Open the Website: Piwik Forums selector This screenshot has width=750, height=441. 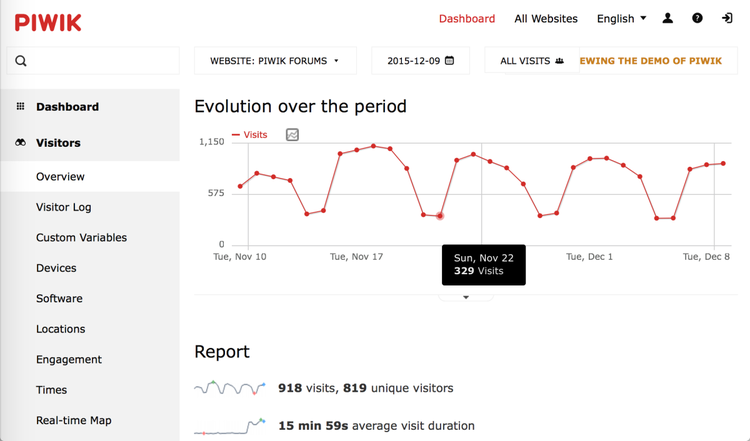point(275,61)
